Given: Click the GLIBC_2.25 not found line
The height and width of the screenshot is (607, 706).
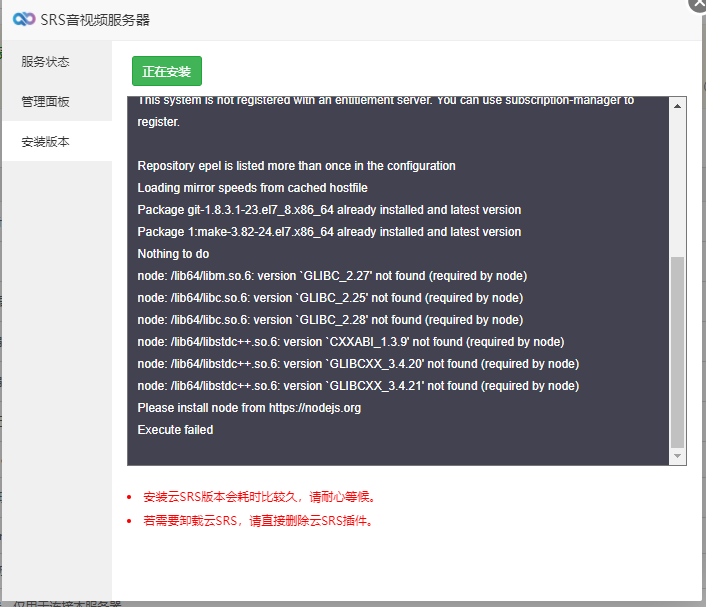Looking at the screenshot, I should point(330,298).
